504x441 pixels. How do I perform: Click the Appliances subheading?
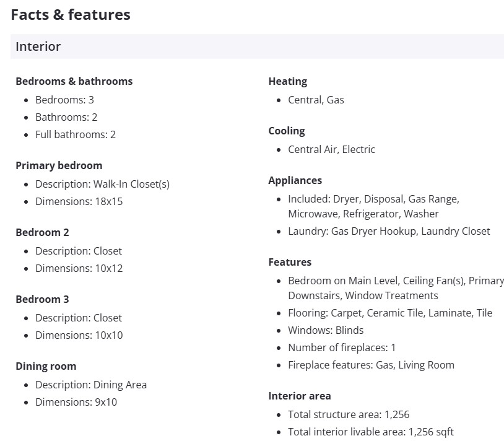[x=295, y=180]
